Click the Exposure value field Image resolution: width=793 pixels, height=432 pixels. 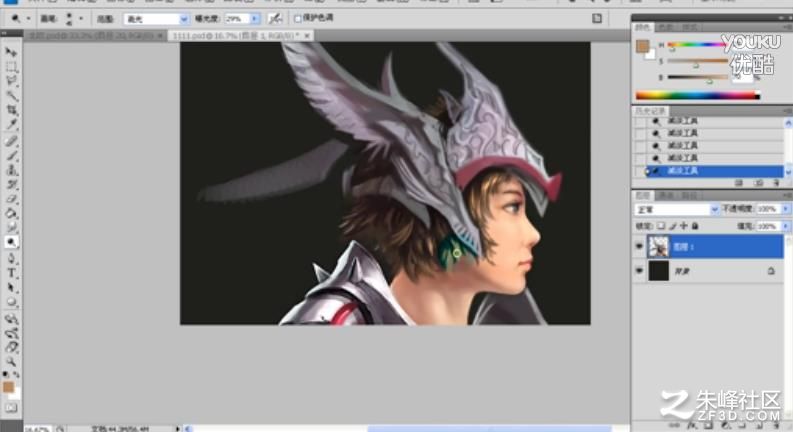(237, 19)
